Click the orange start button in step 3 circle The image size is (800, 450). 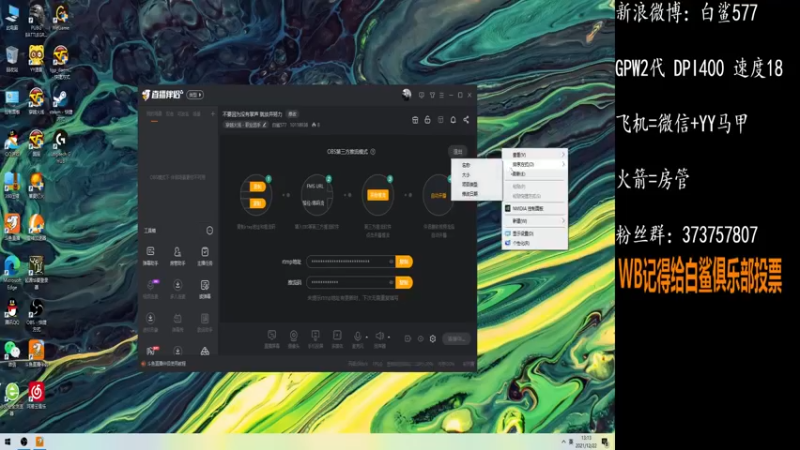(378, 195)
